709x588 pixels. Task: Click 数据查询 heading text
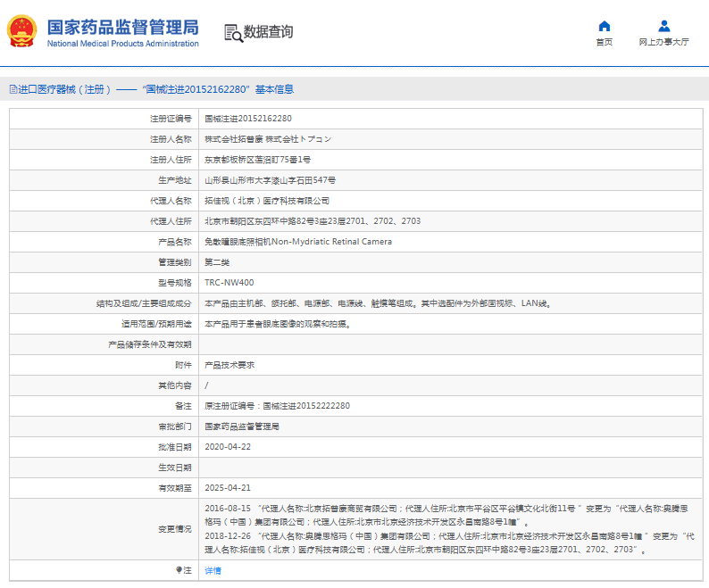tap(269, 31)
